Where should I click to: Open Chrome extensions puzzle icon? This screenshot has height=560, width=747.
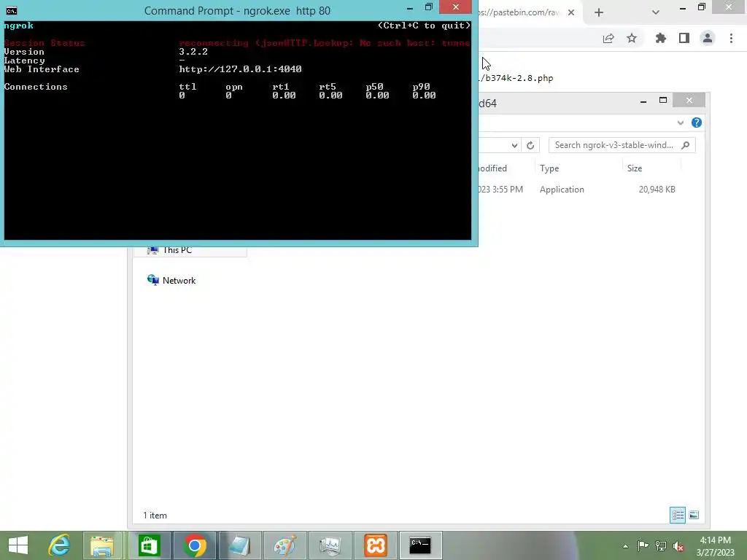coord(661,38)
